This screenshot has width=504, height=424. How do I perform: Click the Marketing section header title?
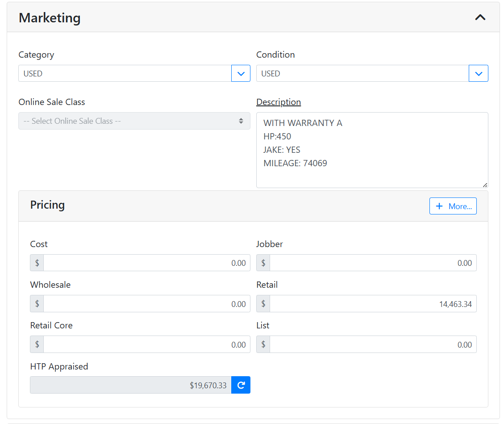[x=50, y=18]
